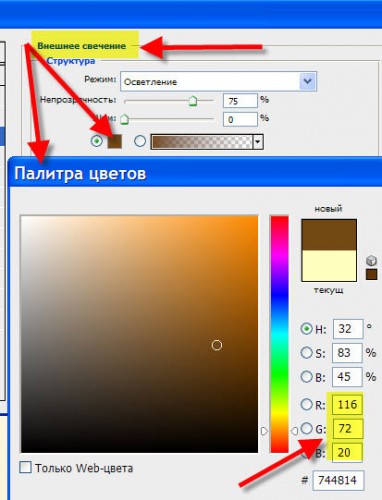Enable the Только Web-цвета checkbox
Image resolution: width=382 pixels, height=500 pixels.
click(26, 467)
